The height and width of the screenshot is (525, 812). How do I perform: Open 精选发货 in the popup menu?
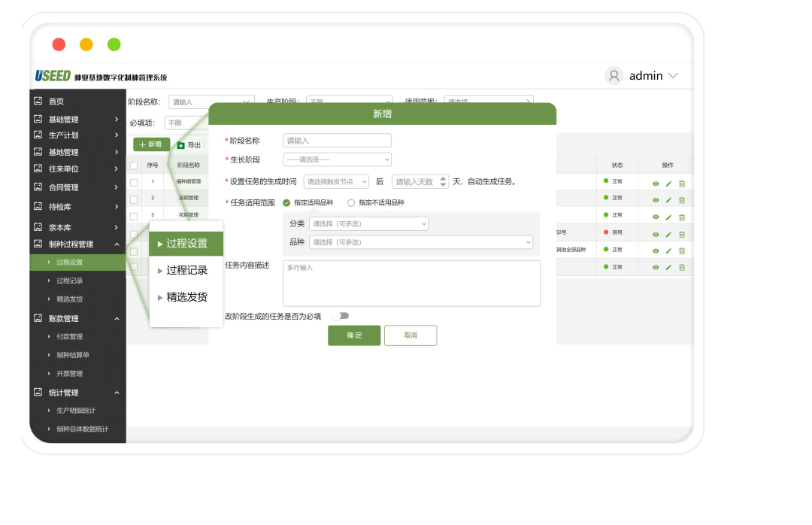pos(186,297)
